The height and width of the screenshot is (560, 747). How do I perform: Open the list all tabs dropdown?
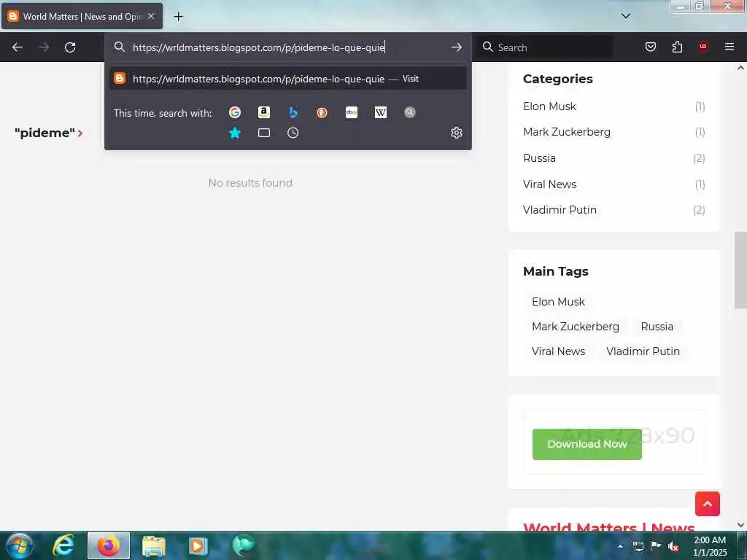626,16
